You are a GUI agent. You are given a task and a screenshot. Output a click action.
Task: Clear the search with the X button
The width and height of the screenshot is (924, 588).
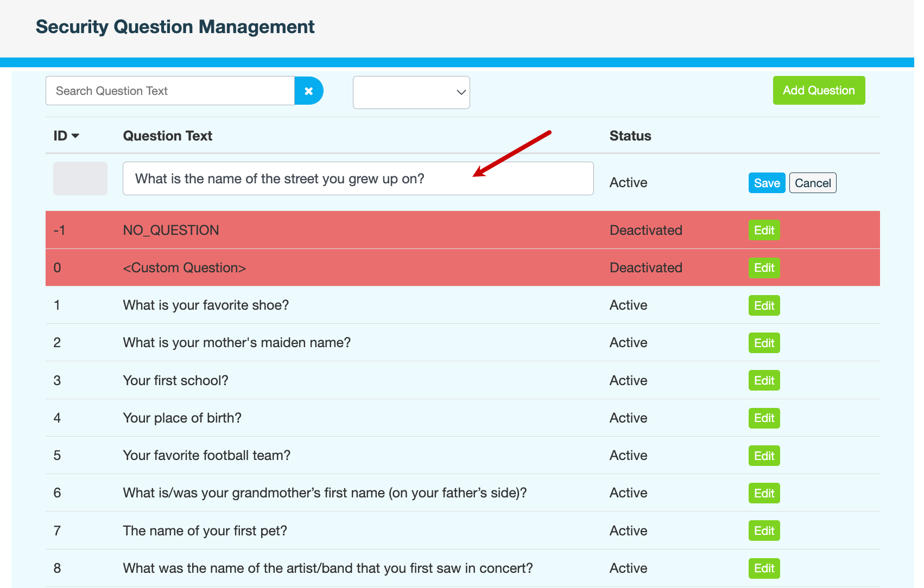pyautogui.click(x=308, y=91)
